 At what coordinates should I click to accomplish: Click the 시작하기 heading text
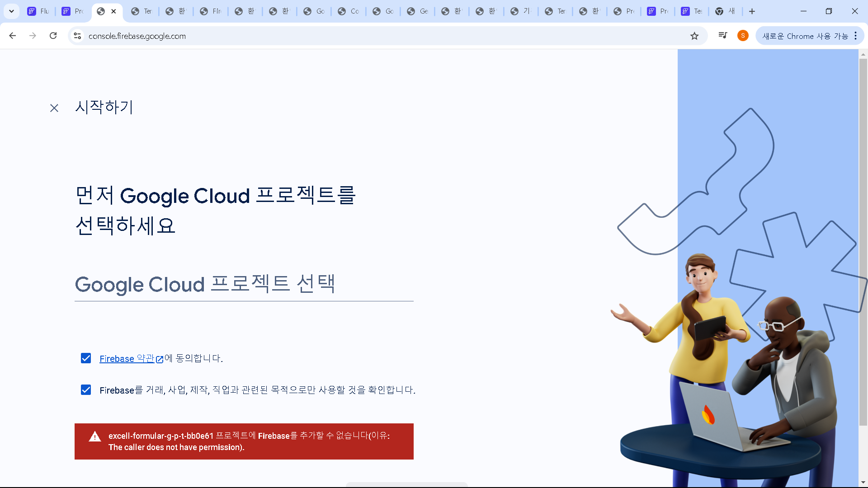(x=104, y=107)
